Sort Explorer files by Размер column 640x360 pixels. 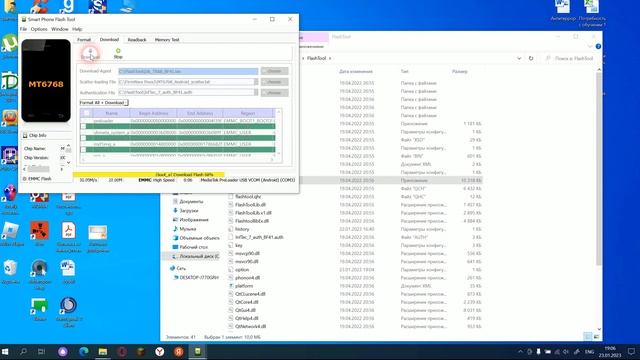pyautogui.click(x=460, y=71)
